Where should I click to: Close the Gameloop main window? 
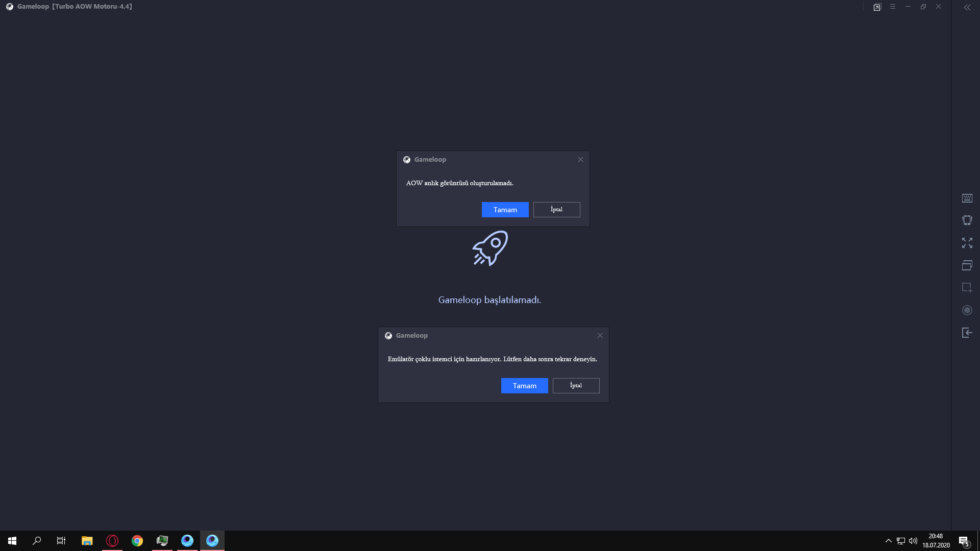938,7
